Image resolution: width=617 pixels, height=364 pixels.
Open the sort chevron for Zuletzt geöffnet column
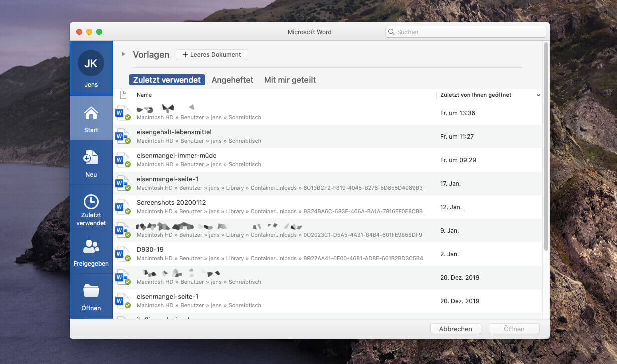tap(538, 95)
